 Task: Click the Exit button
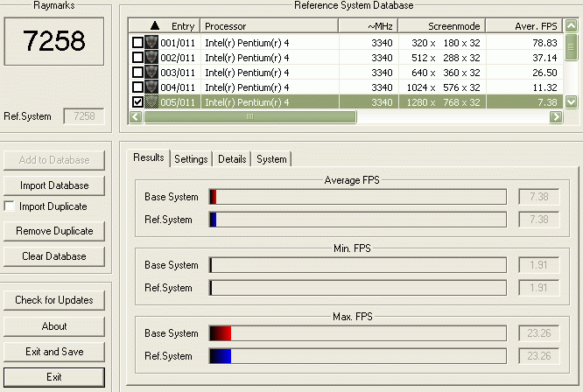click(54, 377)
